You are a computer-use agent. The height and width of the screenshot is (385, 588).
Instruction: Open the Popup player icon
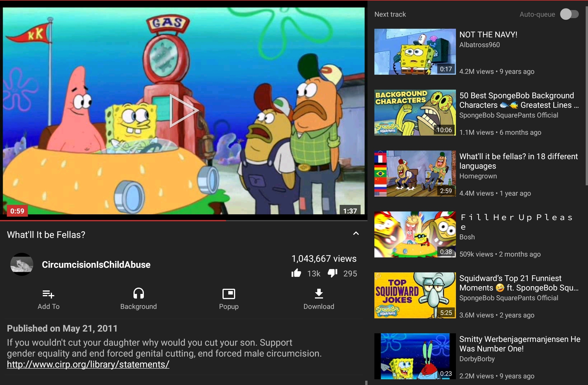click(x=229, y=294)
